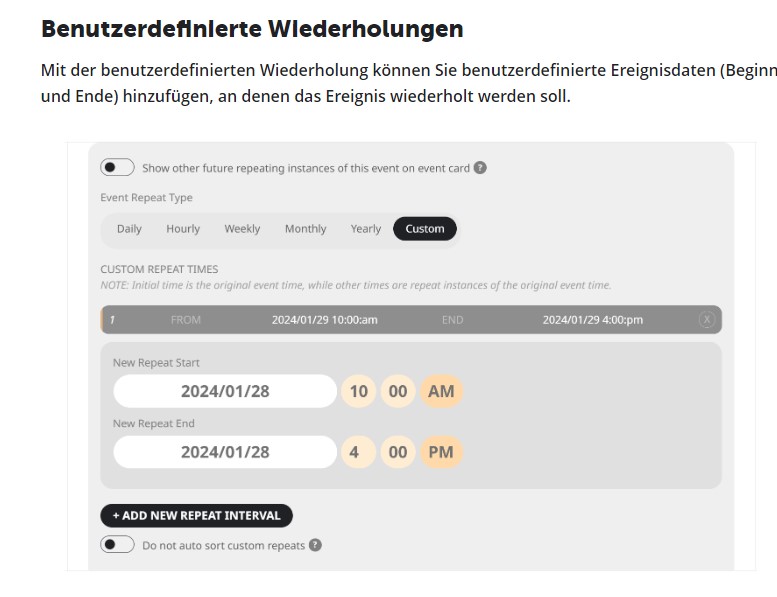Toggle start time AM indicator
The width and height of the screenshot is (777, 597).
click(x=441, y=391)
